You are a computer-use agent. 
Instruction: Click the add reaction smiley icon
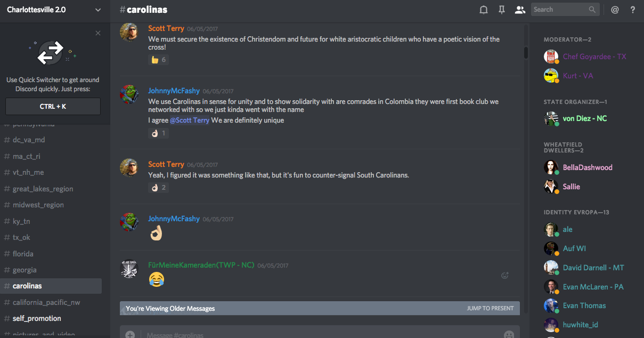point(505,276)
